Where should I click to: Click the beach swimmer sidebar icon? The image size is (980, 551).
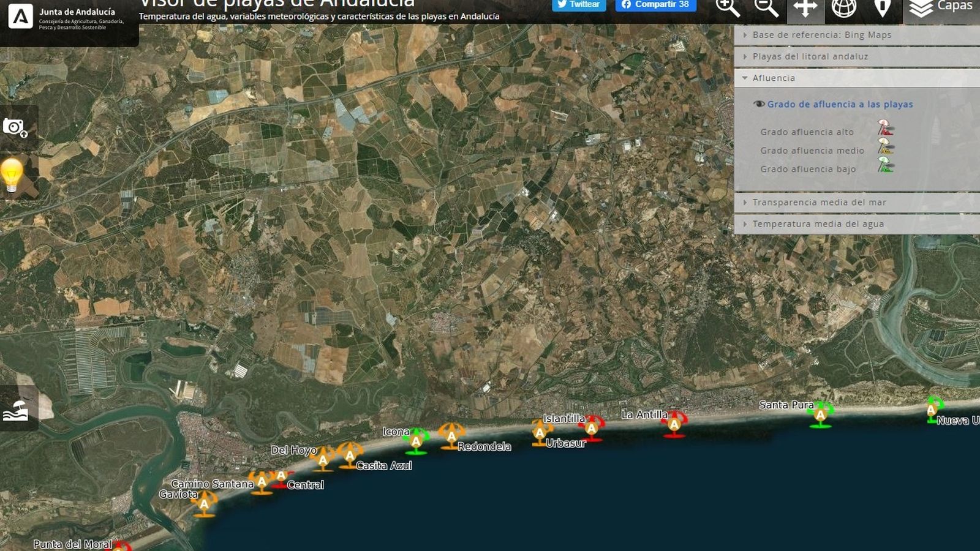[x=16, y=410]
